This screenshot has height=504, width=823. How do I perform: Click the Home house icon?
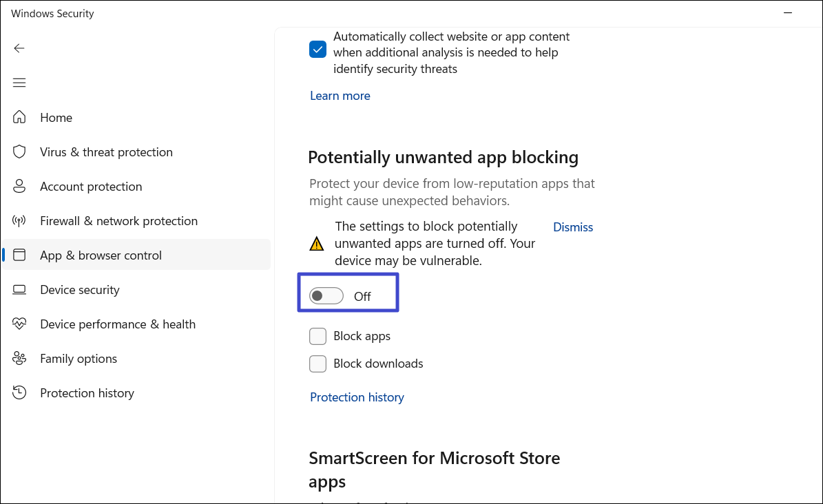pos(19,118)
